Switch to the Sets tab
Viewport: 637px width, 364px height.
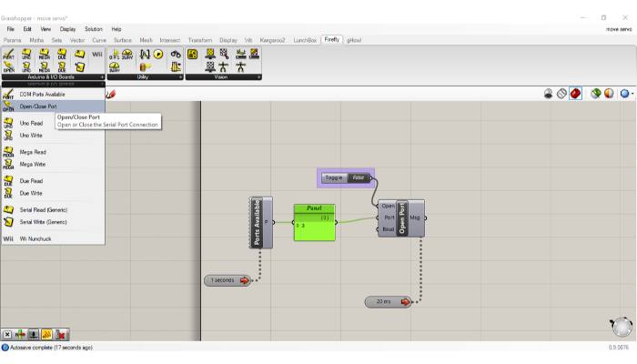coord(56,40)
